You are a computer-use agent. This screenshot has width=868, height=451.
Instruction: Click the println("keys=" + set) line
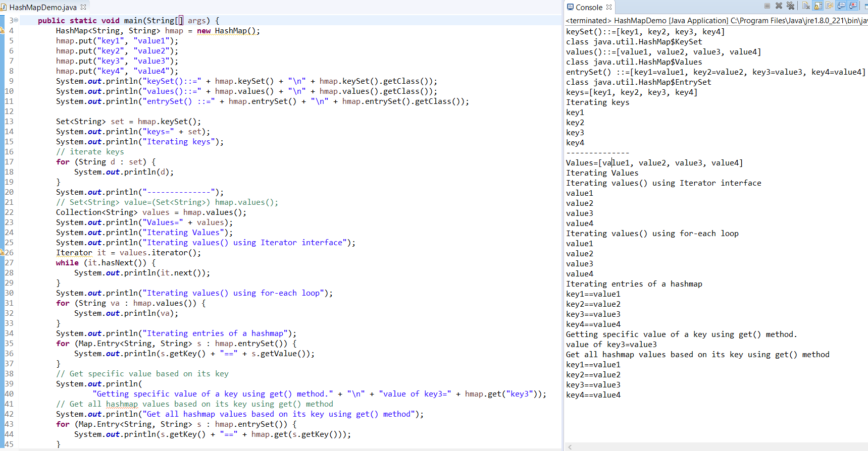[x=133, y=131]
